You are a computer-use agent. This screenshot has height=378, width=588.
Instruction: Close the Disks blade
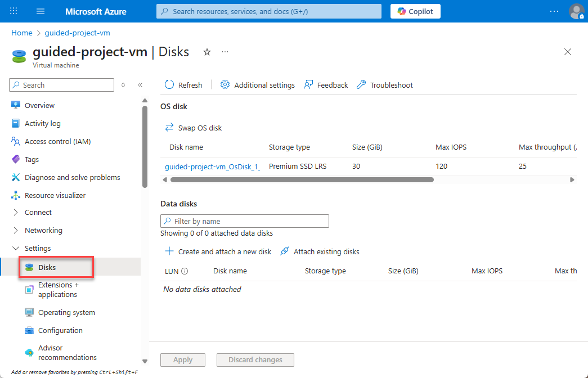pos(568,52)
